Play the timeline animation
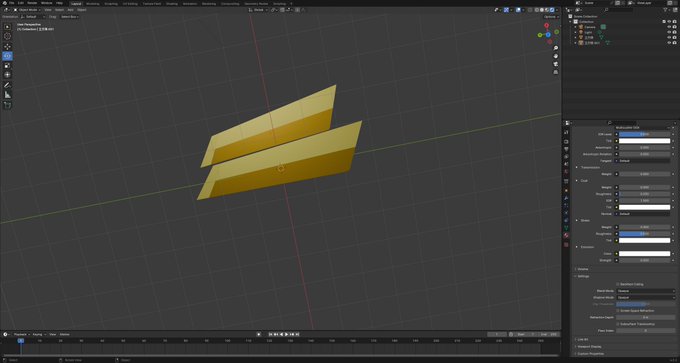 click(287, 334)
